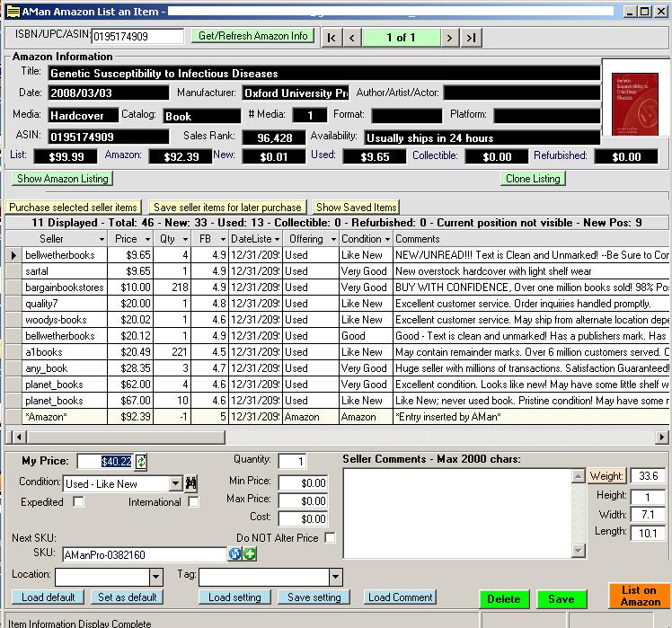
Task: Click the refresh icon next to My Price
Action: 141,462
